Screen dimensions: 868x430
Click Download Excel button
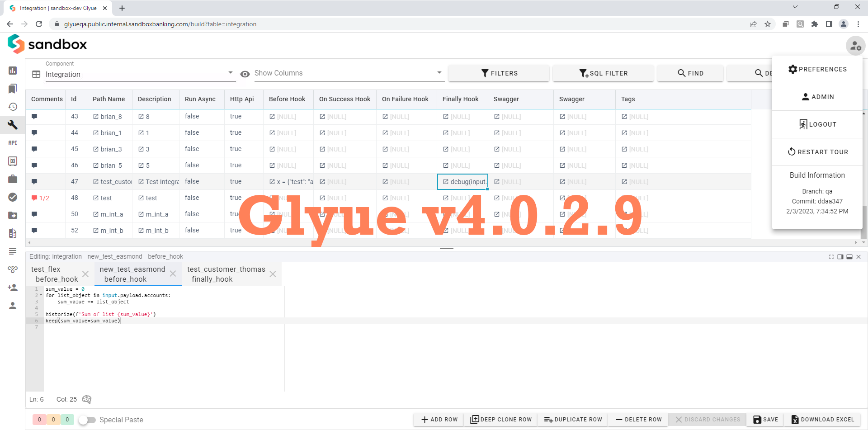point(822,420)
